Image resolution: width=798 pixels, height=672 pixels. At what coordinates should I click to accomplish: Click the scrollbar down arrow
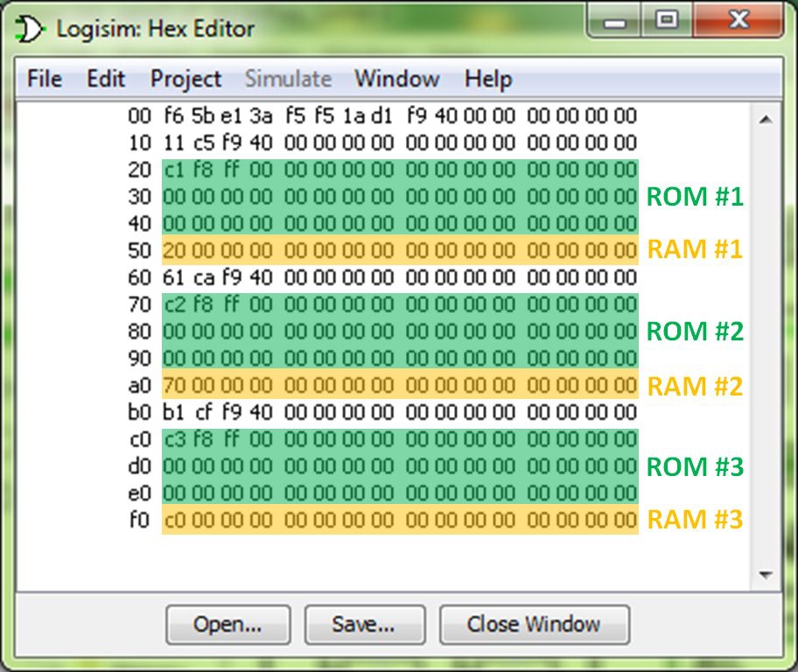point(766,575)
